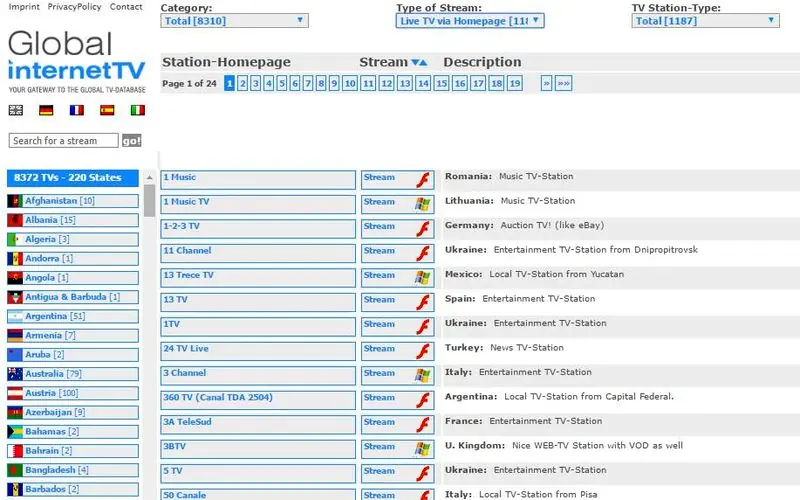
Task: Open the Contact link
Action: coord(126,7)
